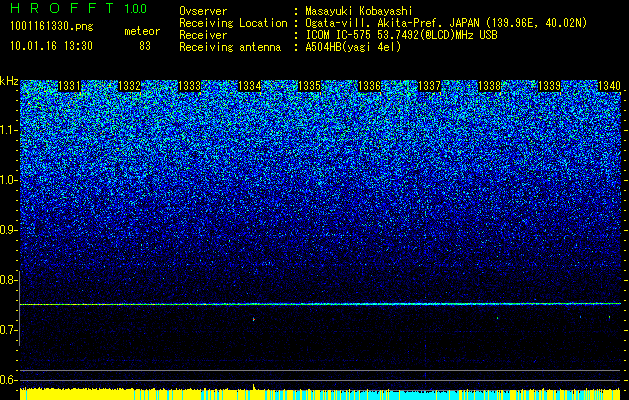
Task: Click the date stamp 10.01.16 13:30
Action: point(51,46)
